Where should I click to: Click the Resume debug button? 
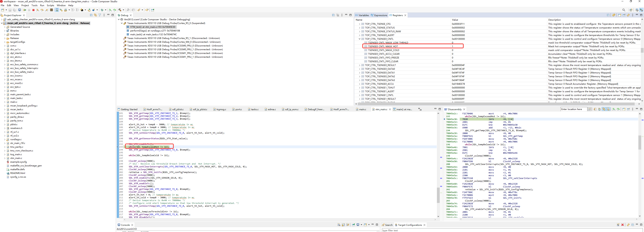[x=25, y=10]
